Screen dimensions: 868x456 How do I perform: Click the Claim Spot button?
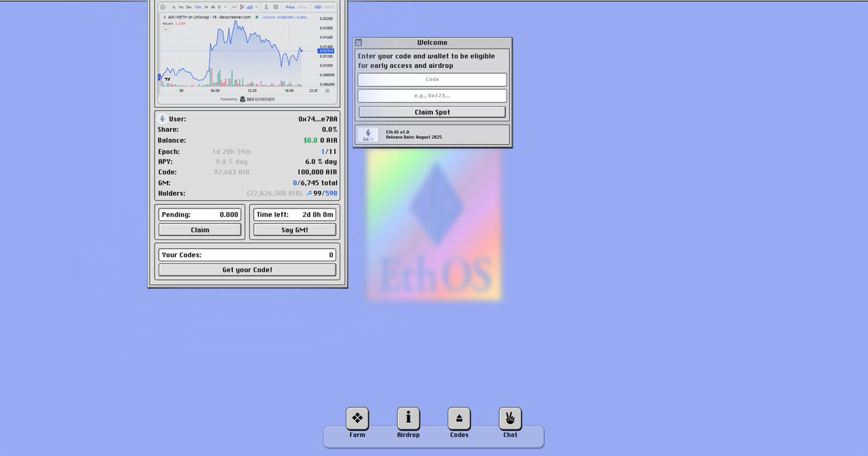point(433,112)
